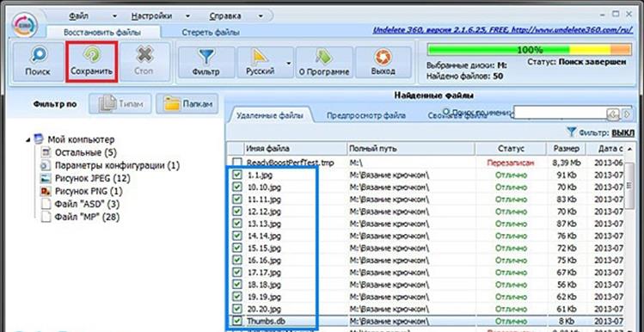Uncheck the 1.1.jpg file checkbox
Viewport: 644px width, 332px height.
pos(237,175)
